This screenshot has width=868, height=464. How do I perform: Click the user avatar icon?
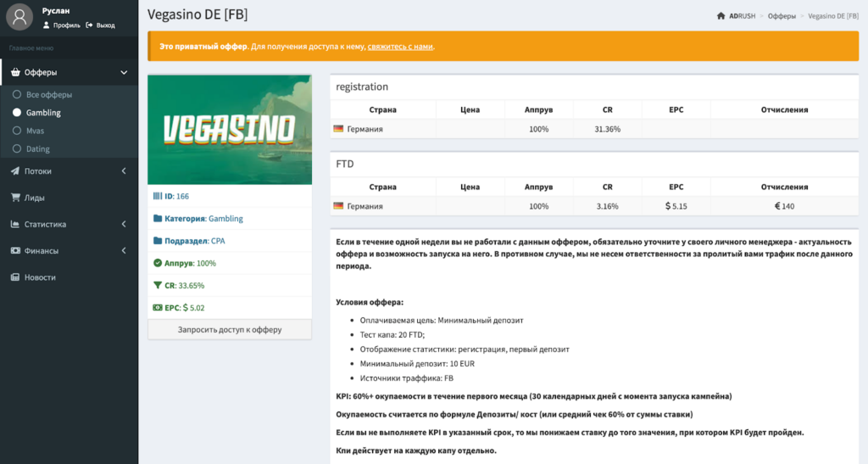pyautogui.click(x=19, y=17)
